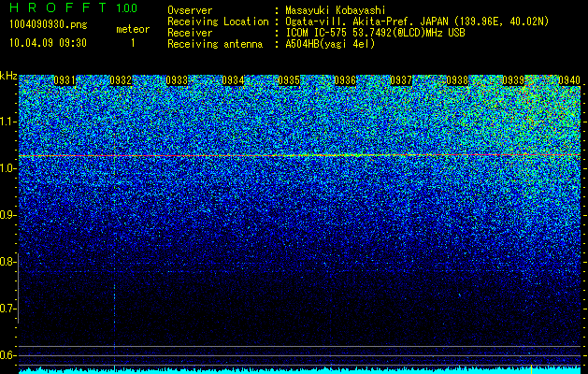Click the Receiving Location label
This screenshot has width=588, height=374.
[218, 22]
